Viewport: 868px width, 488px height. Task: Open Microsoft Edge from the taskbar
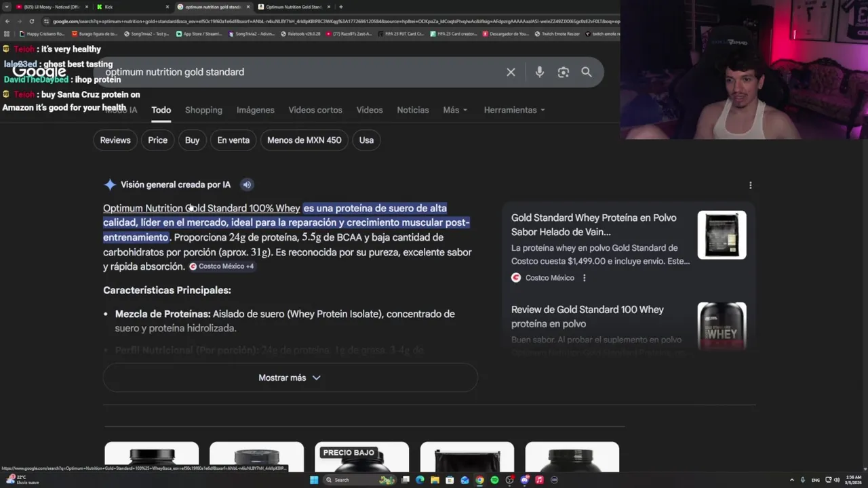pos(420,480)
